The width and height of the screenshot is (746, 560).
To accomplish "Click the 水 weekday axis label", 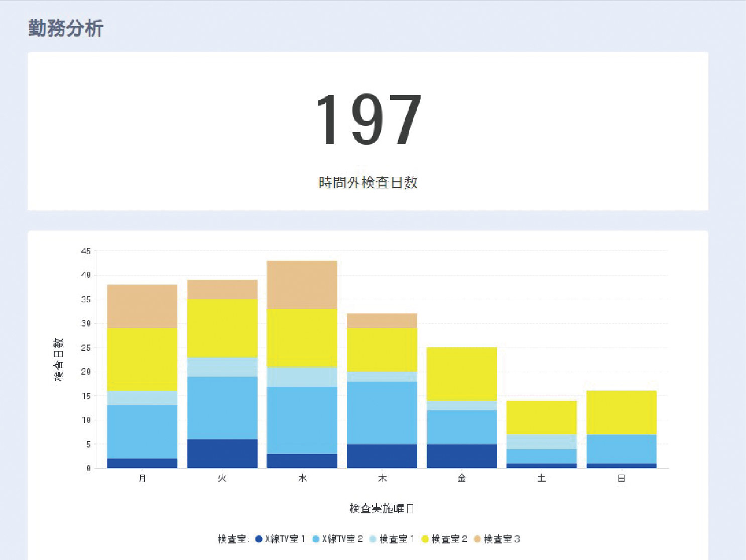I will pos(302,478).
